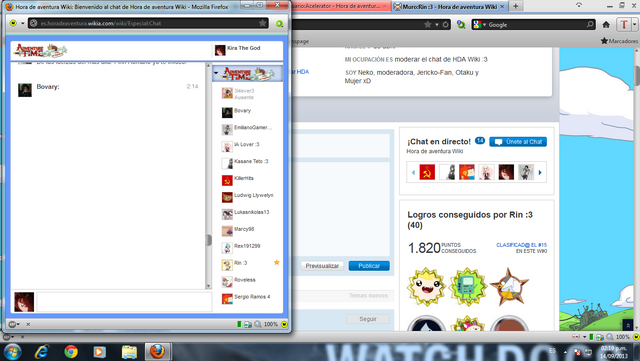The image size is (640, 361).
Task: Open Google Chrome from the taskbar
Action: tap(71, 351)
